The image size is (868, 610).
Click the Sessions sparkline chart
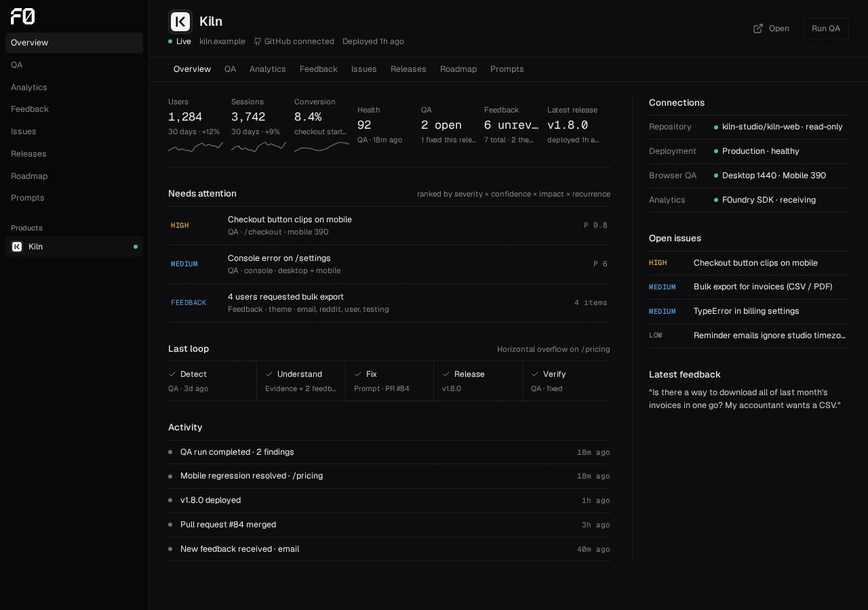(258, 147)
